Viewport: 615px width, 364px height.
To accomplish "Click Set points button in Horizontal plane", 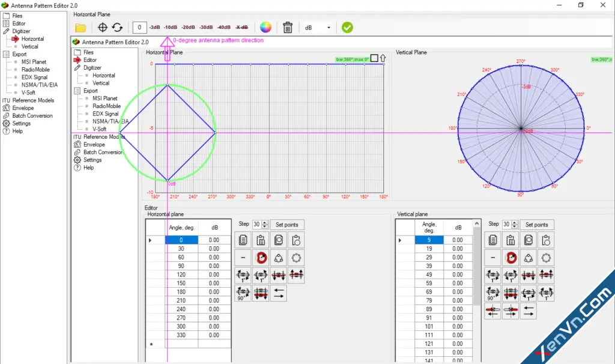I will [x=287, y=225].
